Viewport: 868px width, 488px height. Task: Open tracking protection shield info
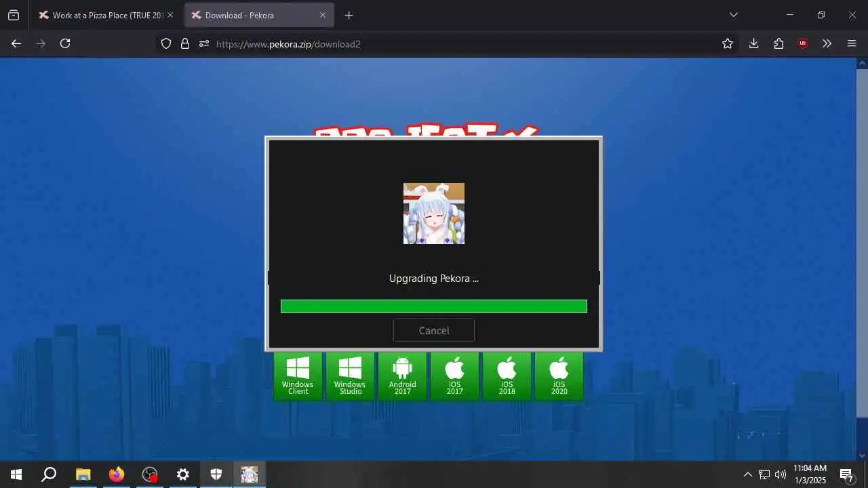[166, 43]
